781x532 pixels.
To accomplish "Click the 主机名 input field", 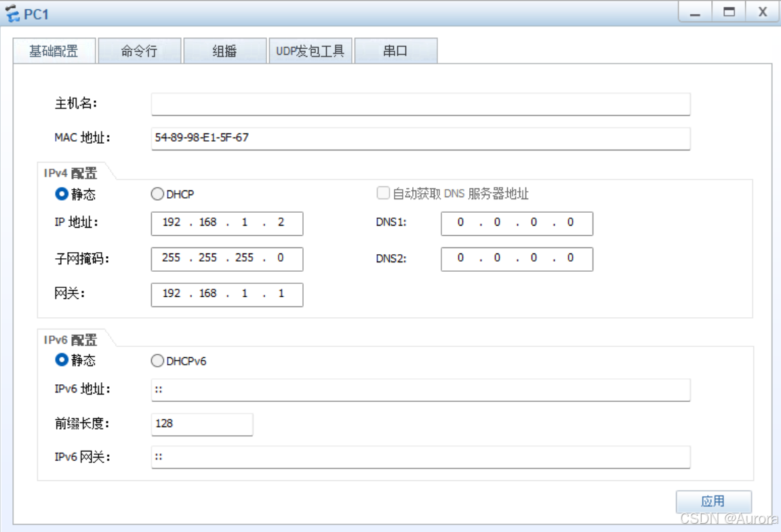I will (421, 104).
